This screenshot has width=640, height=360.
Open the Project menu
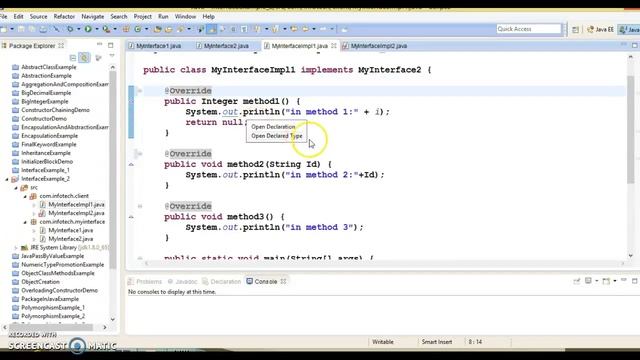tap(142, 16)
